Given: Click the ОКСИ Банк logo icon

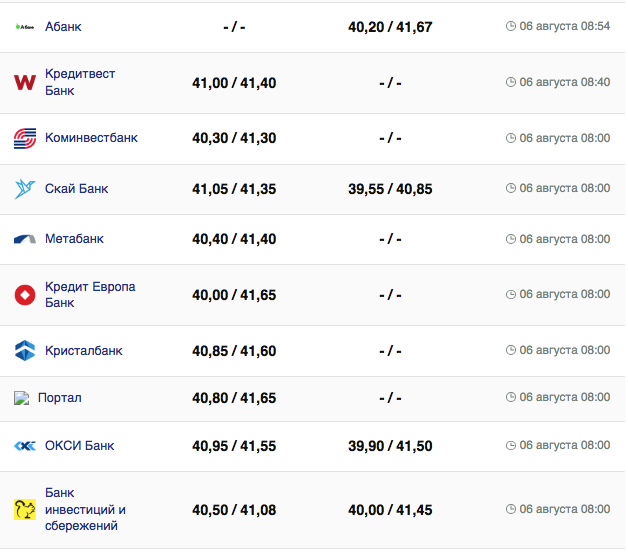Looking at the screenshot, I should tap(25, 446).
